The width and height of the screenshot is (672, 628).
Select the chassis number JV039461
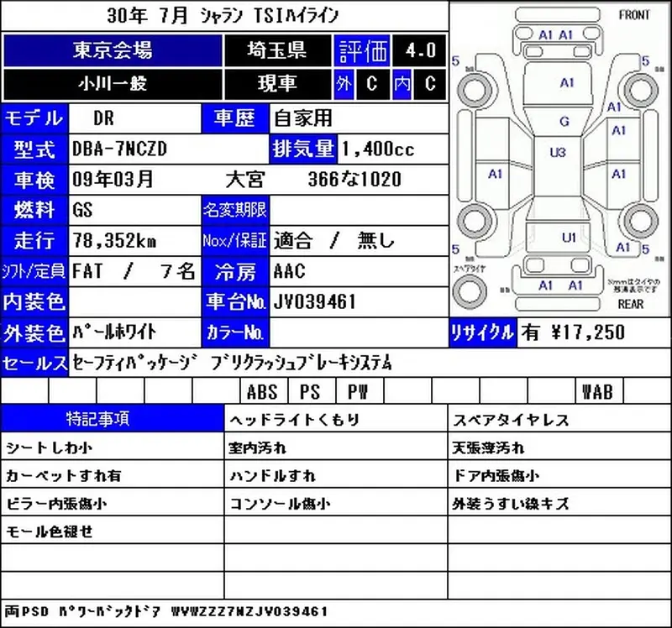pos(314,302)
